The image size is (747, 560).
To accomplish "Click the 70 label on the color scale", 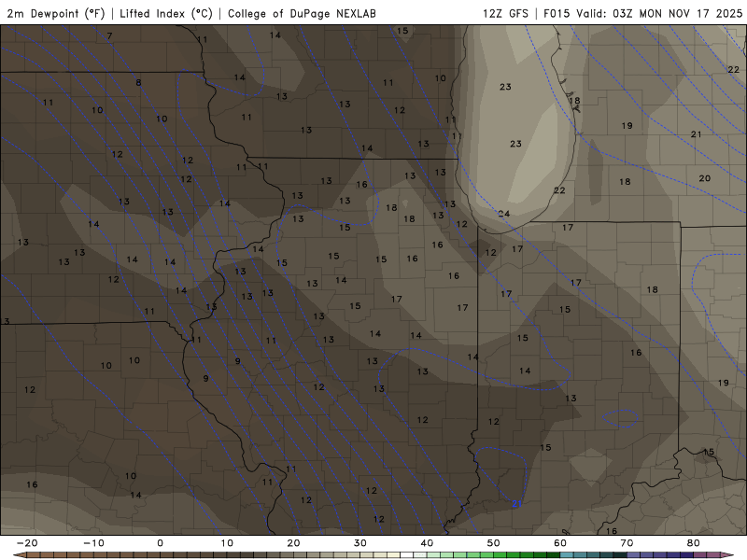I will [x=627, y=543].
